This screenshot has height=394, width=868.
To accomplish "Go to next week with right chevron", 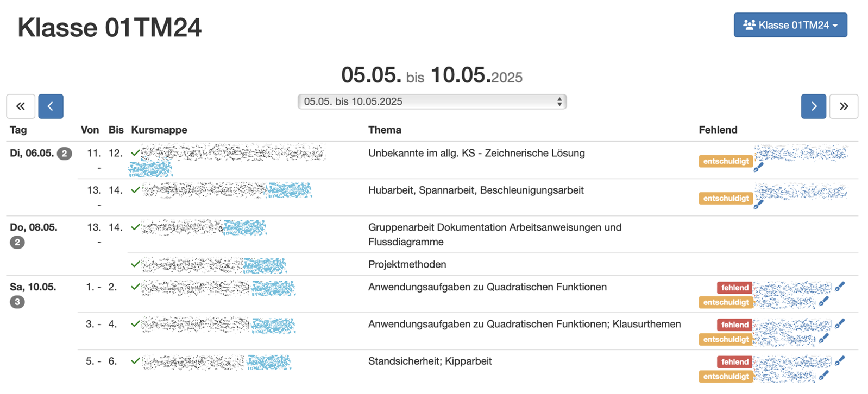I will click(813, 106).
